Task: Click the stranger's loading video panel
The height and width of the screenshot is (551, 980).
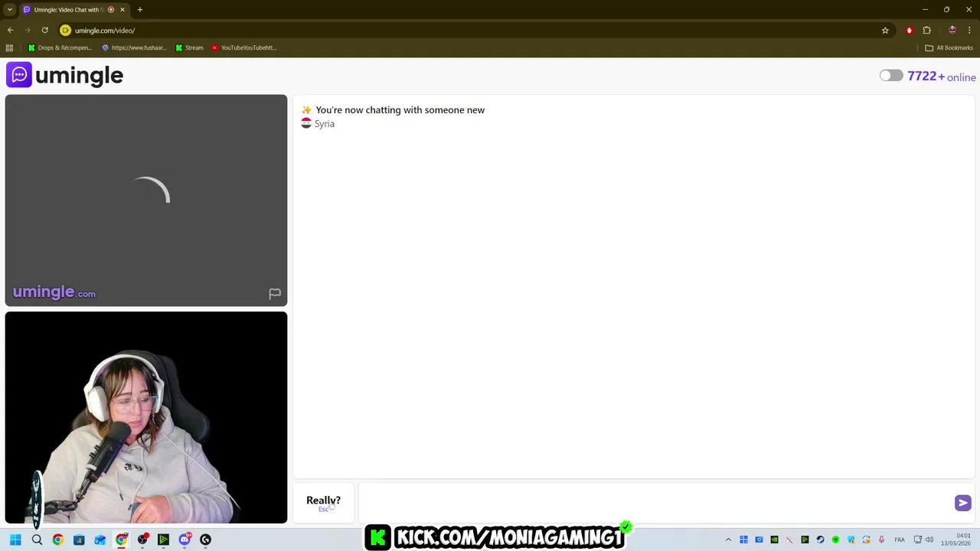Action: pyautogui.click(x=146, y=201)
